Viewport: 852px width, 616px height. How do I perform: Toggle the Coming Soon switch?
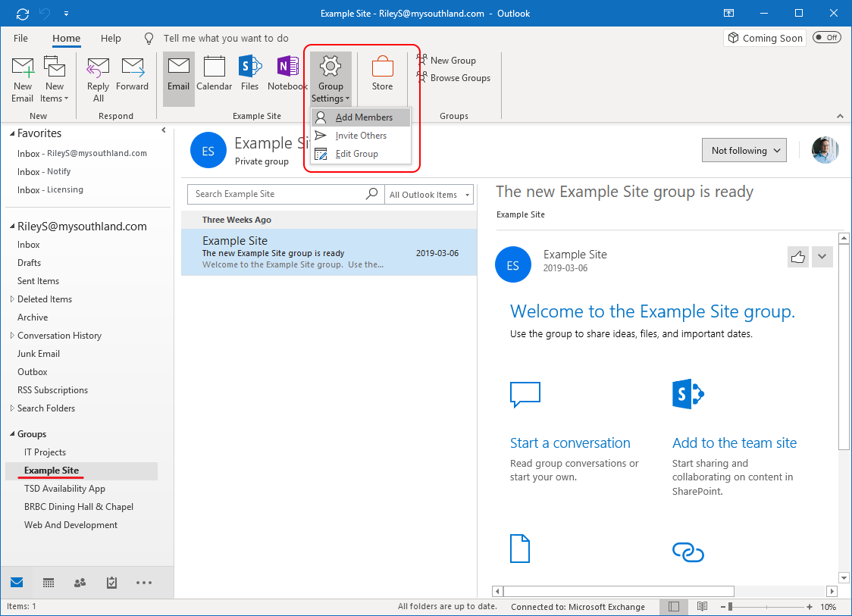(826, 38)
